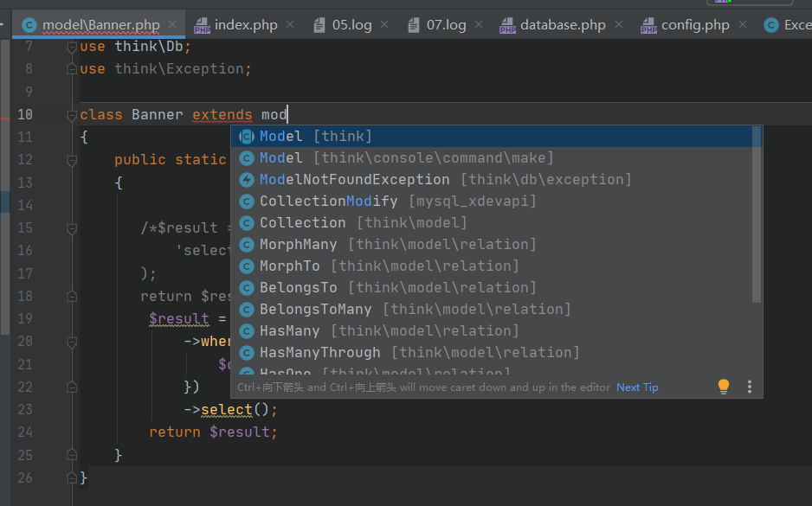Choose HasMany [think\model\relation] suggestion
The image size is (812, 506).
[492, 331]
